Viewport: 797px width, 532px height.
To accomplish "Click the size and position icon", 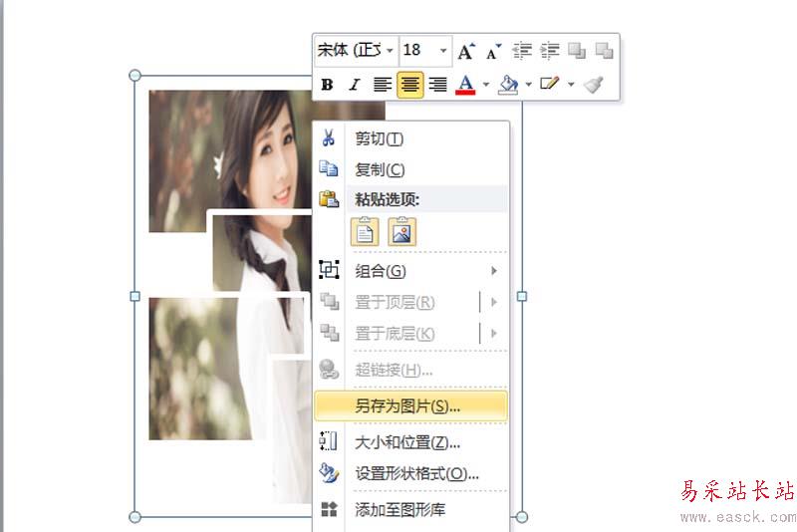I will point(329,441).
